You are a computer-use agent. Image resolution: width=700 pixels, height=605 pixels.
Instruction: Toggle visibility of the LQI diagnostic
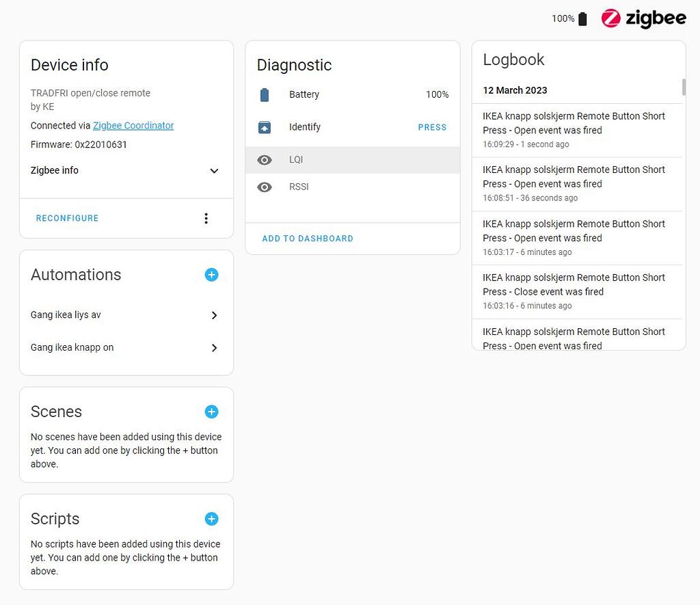[264, 159]
